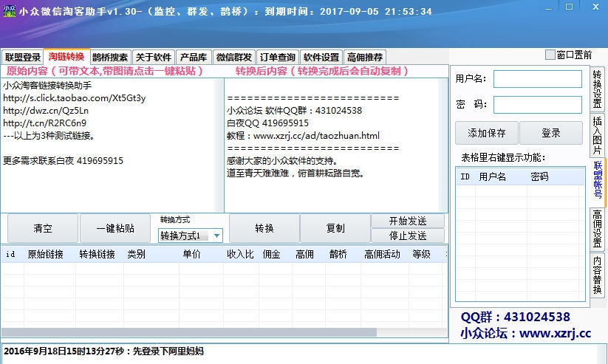Click the 登录 button
Screen dimensions: 608x364
pos(551,133)
